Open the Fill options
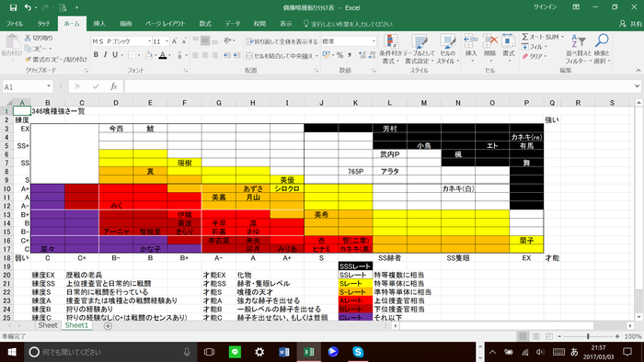The width and height of the screenshot is (644, 362). tap(534, 47)
